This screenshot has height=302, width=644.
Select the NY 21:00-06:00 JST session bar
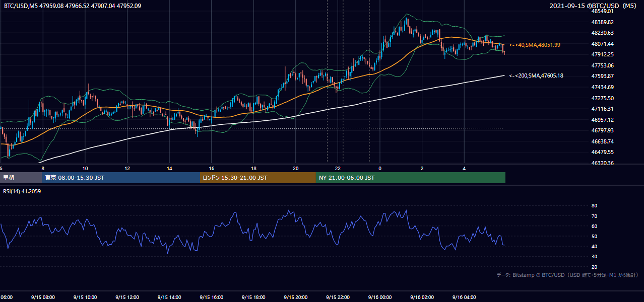411,178
